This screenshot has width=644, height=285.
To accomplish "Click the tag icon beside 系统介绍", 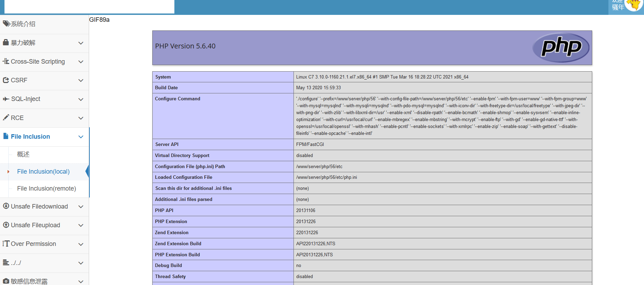I will pos(6,24).
